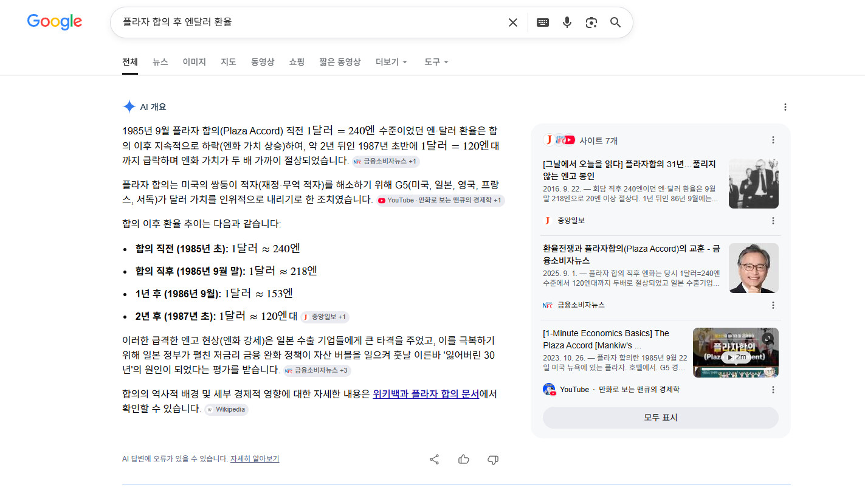Viewport: 865px width, 504px height.
Task: Click inside the Google search input field
Action: pyautogui.click(x=307, y=22)
